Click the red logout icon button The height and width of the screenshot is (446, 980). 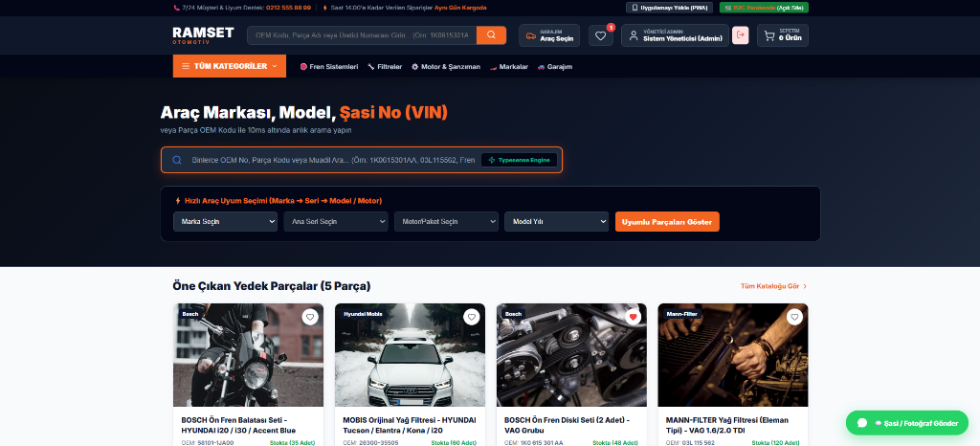[x=740, y=35]
